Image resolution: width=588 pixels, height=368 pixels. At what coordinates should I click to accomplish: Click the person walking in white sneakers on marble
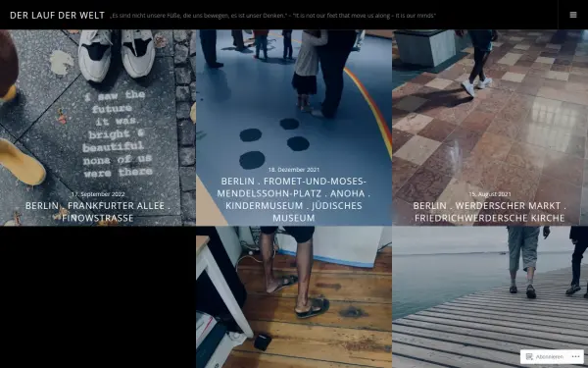tap(476, 63)
